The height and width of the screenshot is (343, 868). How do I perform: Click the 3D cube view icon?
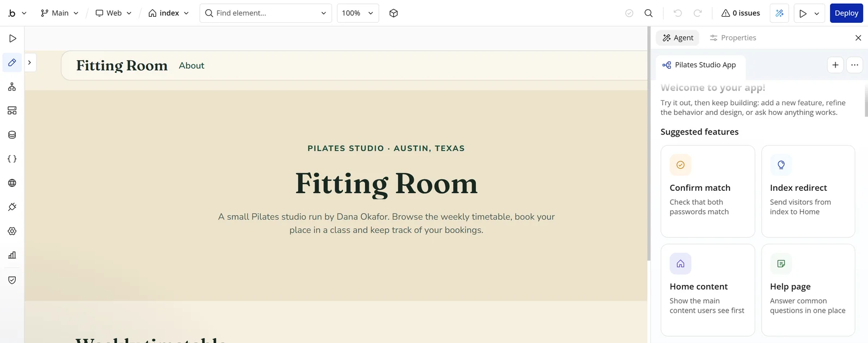point(394,13)
